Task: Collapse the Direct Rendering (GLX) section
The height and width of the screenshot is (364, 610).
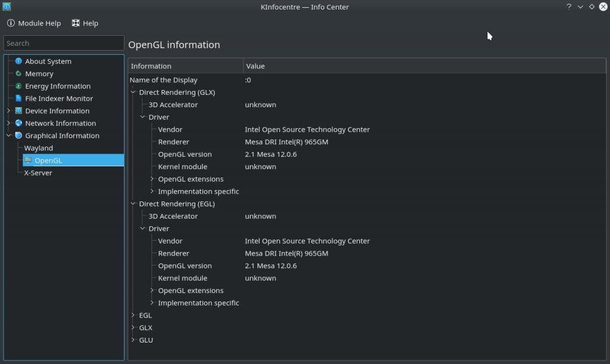Action: (x=133, y=92)
